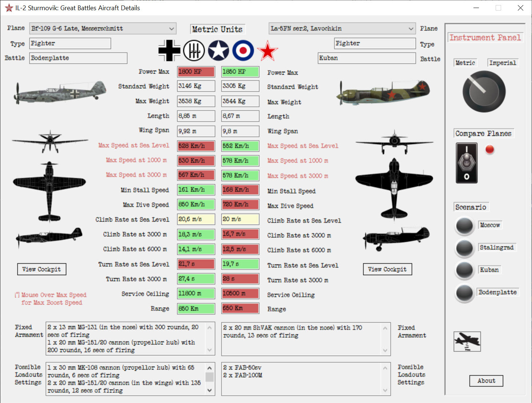Select the Italian fasces faction icon
The image size is (532, 403).
[x=194, y=50]
